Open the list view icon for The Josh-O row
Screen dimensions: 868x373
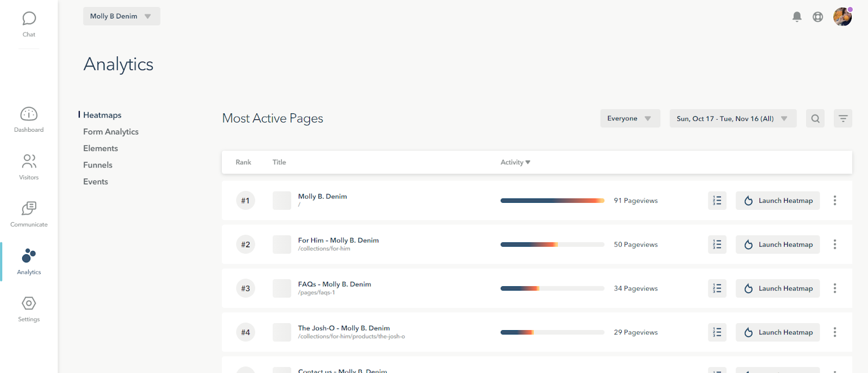point(717,332)
